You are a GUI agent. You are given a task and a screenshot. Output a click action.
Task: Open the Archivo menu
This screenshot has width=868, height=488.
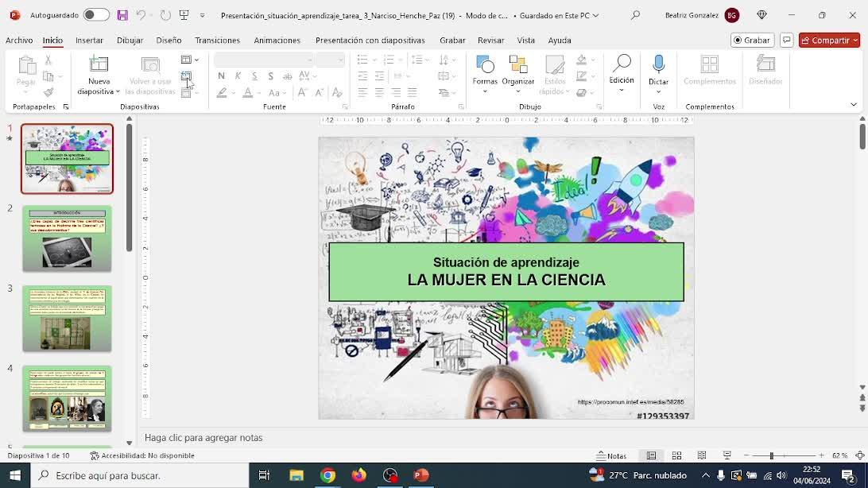(x=19, y=40)
